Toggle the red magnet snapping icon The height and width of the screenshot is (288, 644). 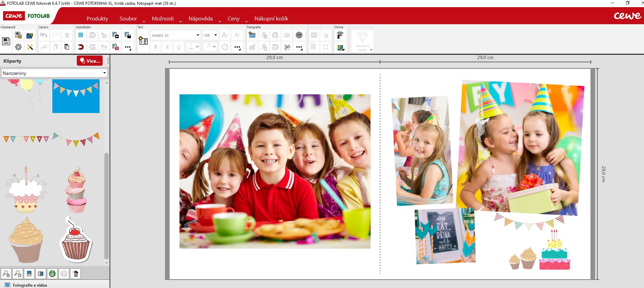click(81, 47)
